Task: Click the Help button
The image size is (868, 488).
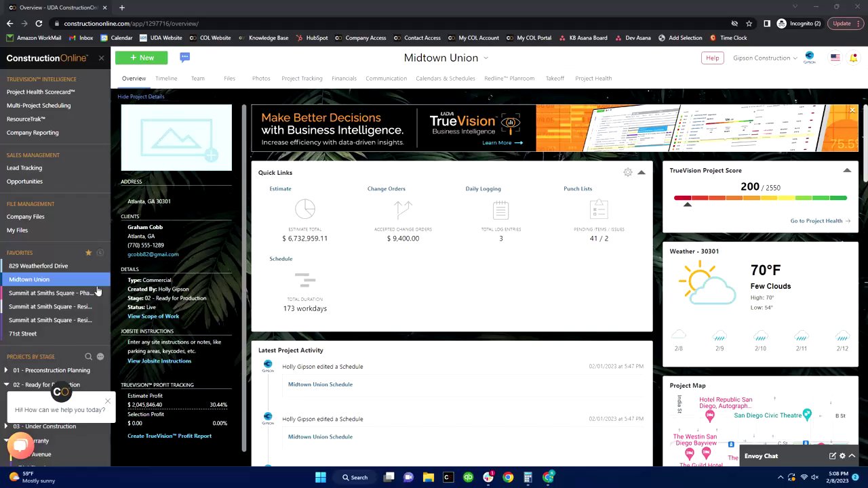Action: tap(712, 58)
